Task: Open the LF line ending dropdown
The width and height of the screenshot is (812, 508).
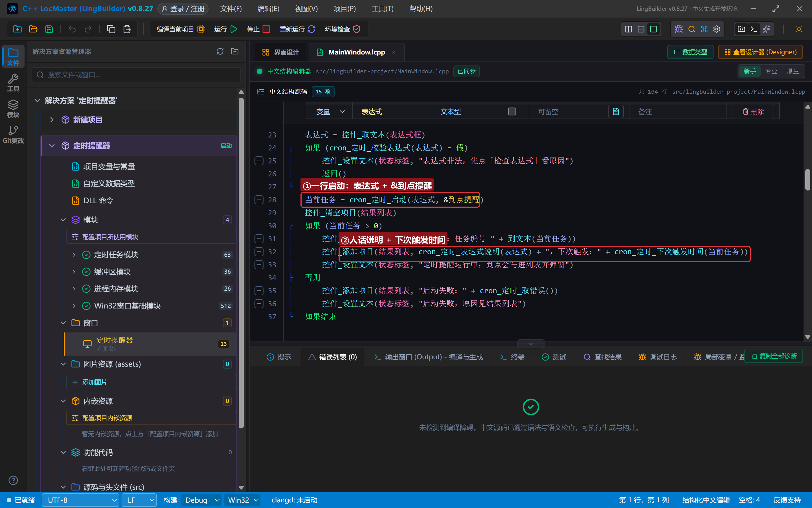Action: click(x=139, y=500)
